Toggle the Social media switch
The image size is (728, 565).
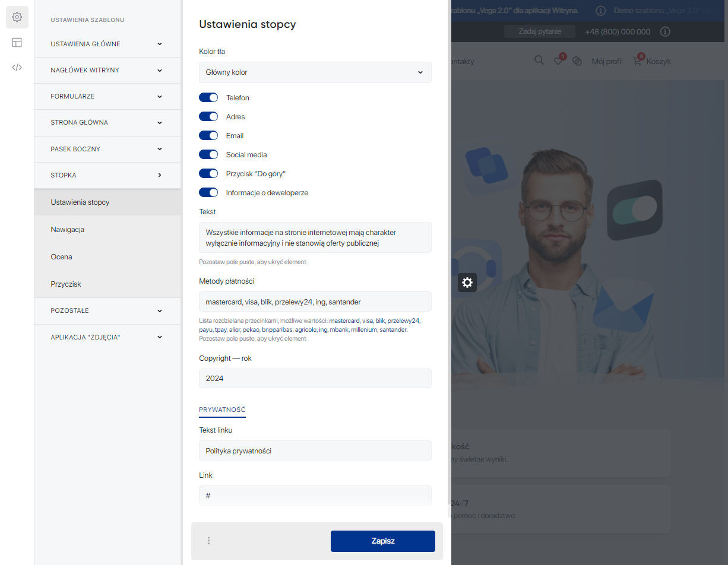[x=208, y=155]
